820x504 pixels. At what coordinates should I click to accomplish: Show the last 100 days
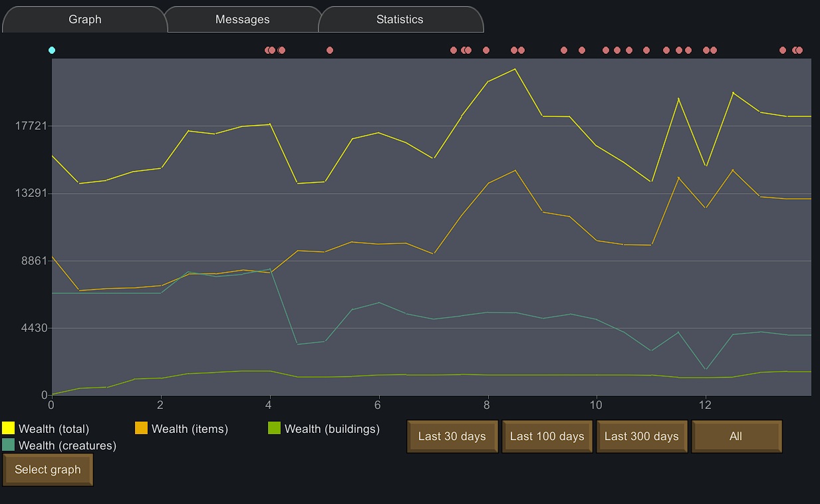(547, 436)
